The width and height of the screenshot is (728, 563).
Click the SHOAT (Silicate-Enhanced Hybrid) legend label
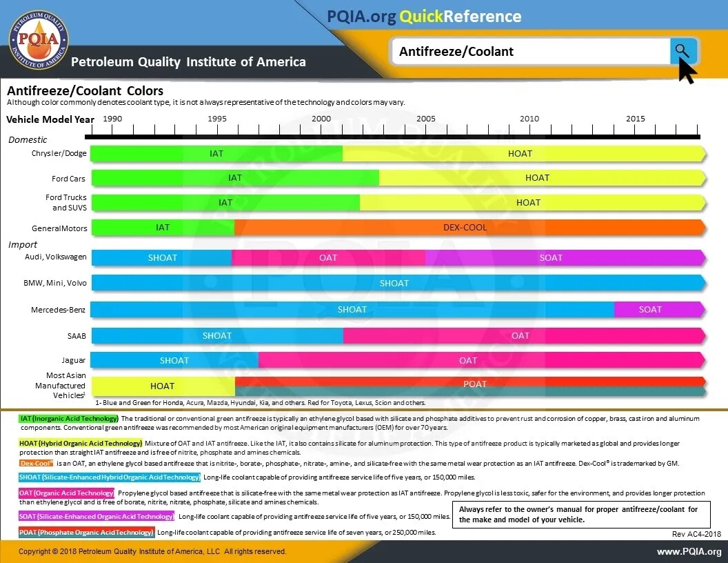(x=110, y=477)
